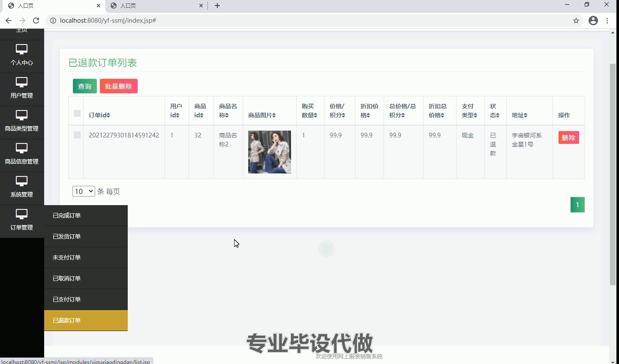The height and width of the screenshot is (364, 619).
Task: Open 未支付订单 submenu item
Action: pos(86,257)
